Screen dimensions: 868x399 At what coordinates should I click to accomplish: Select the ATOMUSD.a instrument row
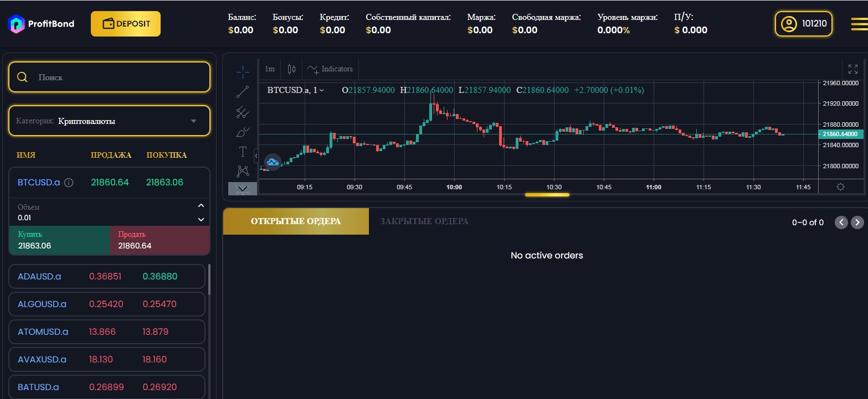point(107,331)
